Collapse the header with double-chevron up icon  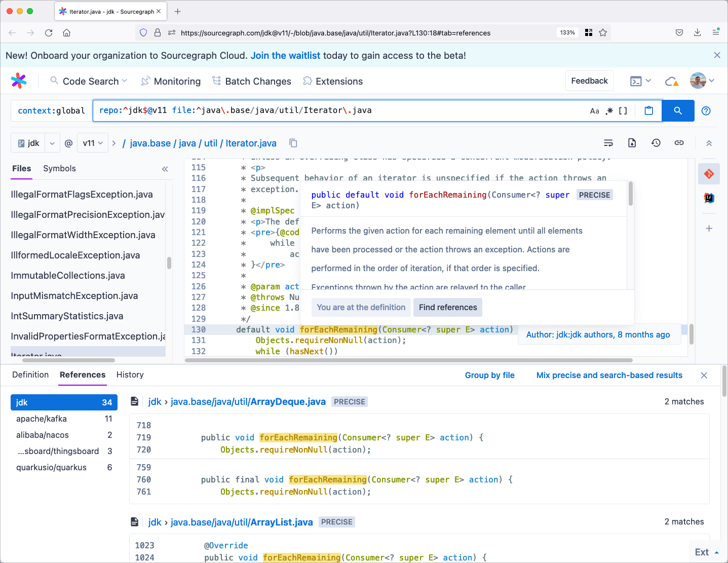(709, 143)
